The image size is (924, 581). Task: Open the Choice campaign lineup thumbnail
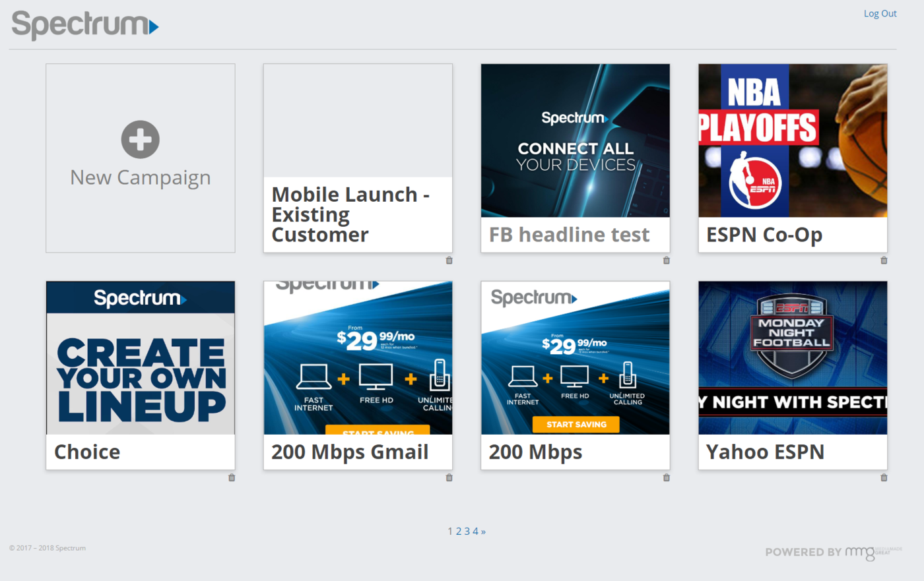pos(141,358)
